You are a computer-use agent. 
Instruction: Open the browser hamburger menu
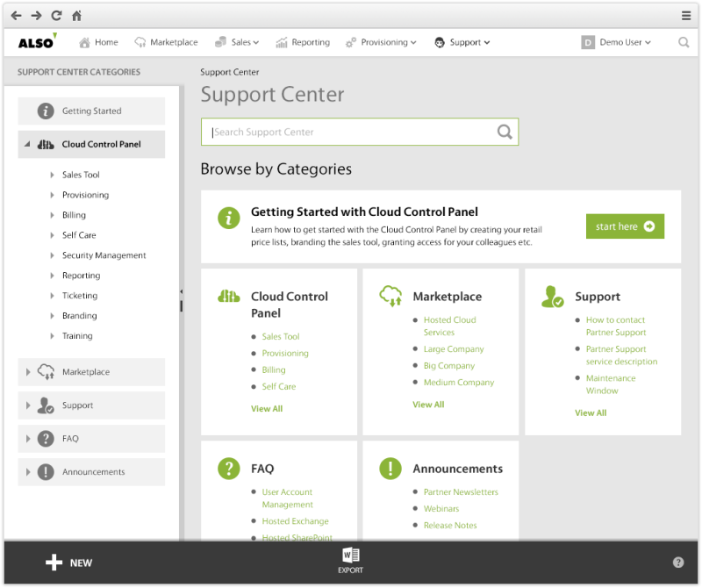click(x=686, y=15)
